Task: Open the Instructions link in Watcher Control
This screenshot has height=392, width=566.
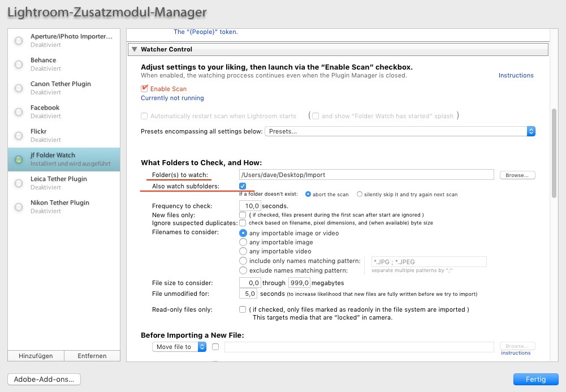Action: 516,75
